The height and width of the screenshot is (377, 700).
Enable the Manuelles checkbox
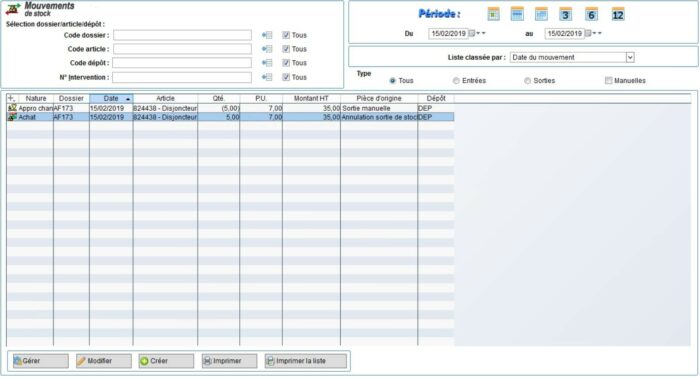[608, 80]
